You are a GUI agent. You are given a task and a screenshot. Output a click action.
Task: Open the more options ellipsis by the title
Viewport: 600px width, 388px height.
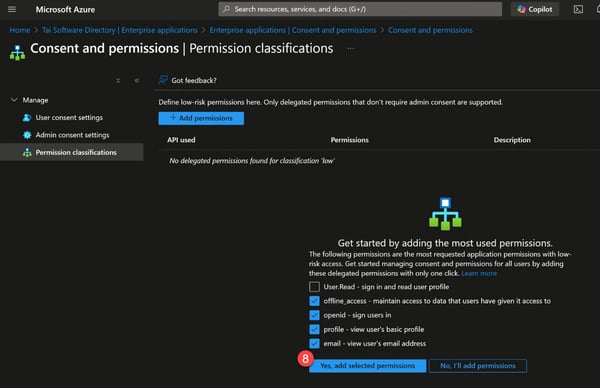coord(350,49)
